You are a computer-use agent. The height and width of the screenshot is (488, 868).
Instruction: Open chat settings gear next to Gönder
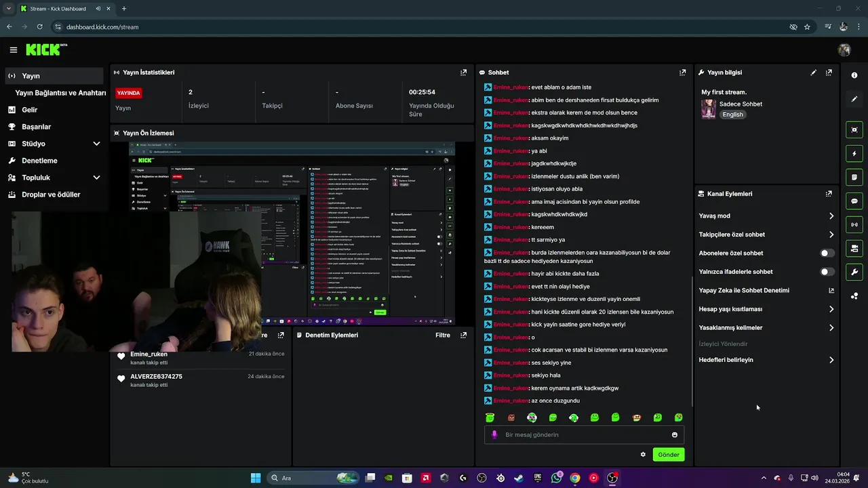click(x=643, y=455)
